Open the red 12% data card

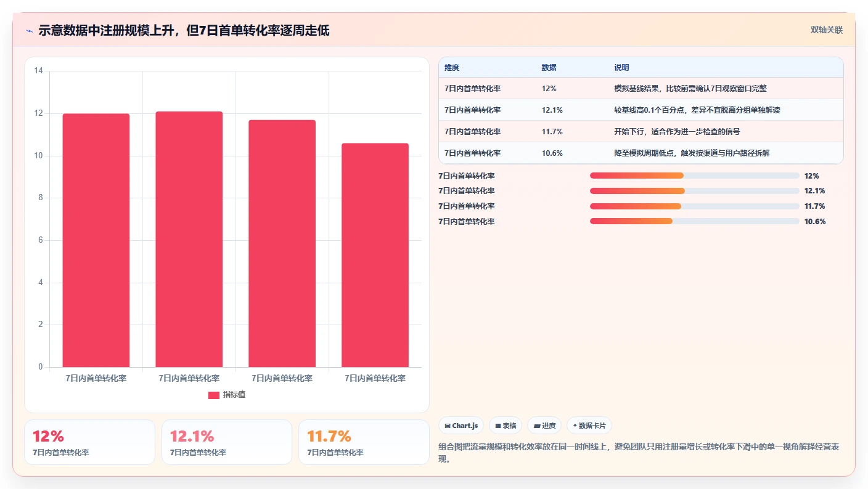[89, 442]
